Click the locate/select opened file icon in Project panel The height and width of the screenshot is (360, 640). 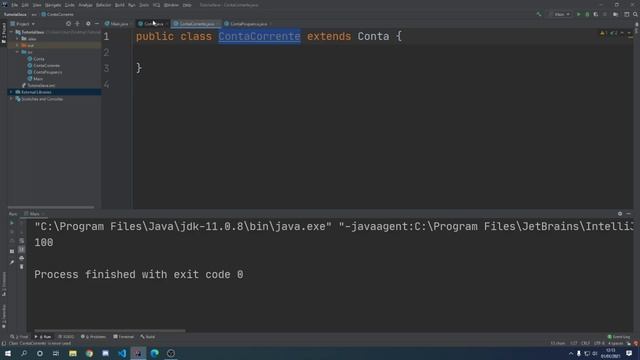click(x=68, y=24)
